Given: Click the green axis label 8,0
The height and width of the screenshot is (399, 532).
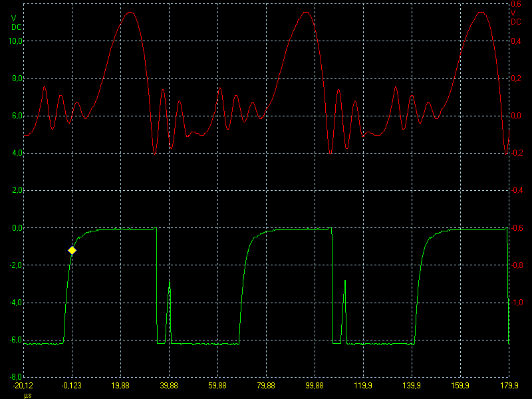Looking at the screenshot, I should pos(17,78).
